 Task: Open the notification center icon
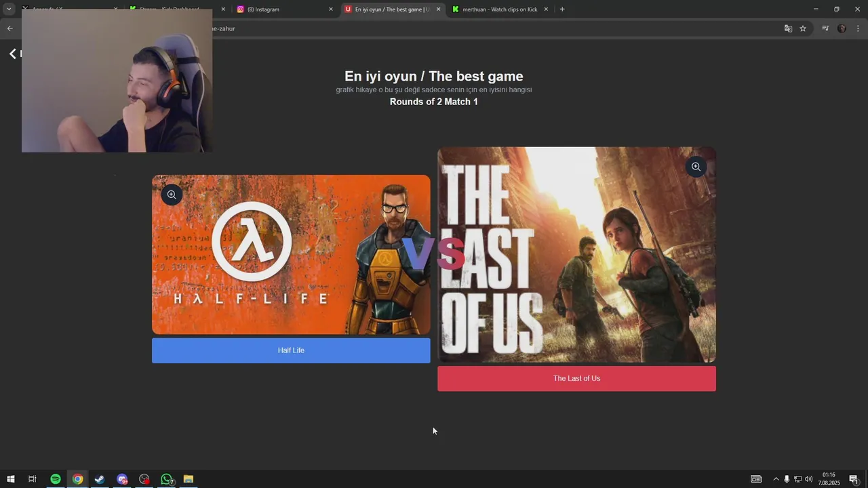pos(854,479)
